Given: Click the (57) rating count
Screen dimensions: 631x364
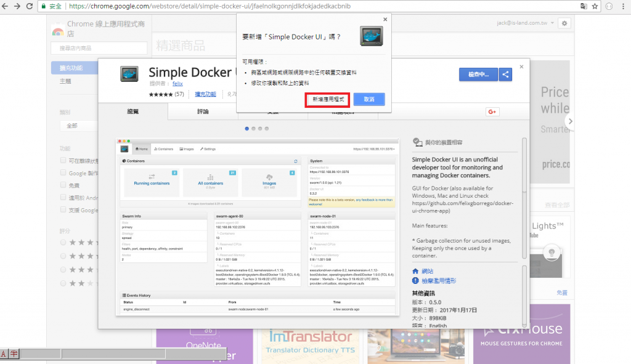Looking at the screenshot, I should [x=179, y=94].
